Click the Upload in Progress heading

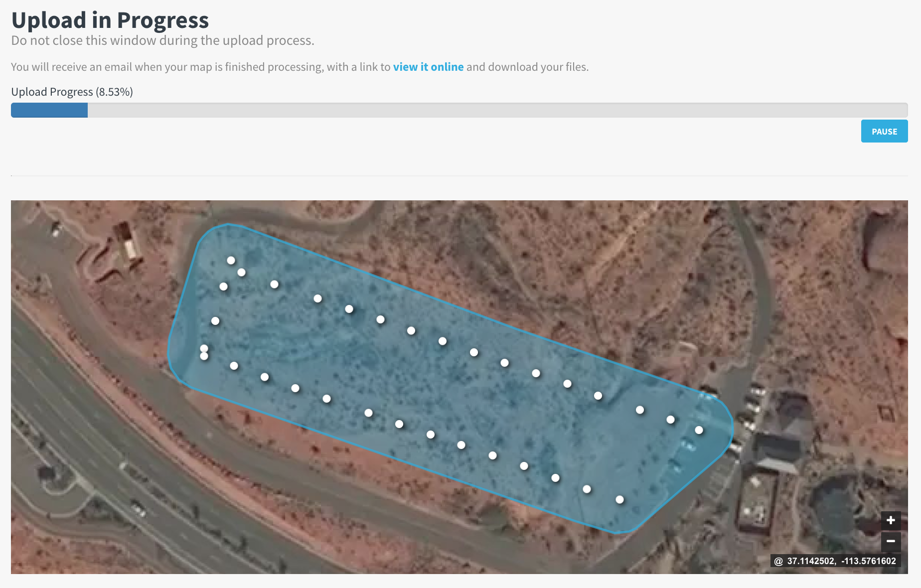pyautogui.click(x=110, y=20)
